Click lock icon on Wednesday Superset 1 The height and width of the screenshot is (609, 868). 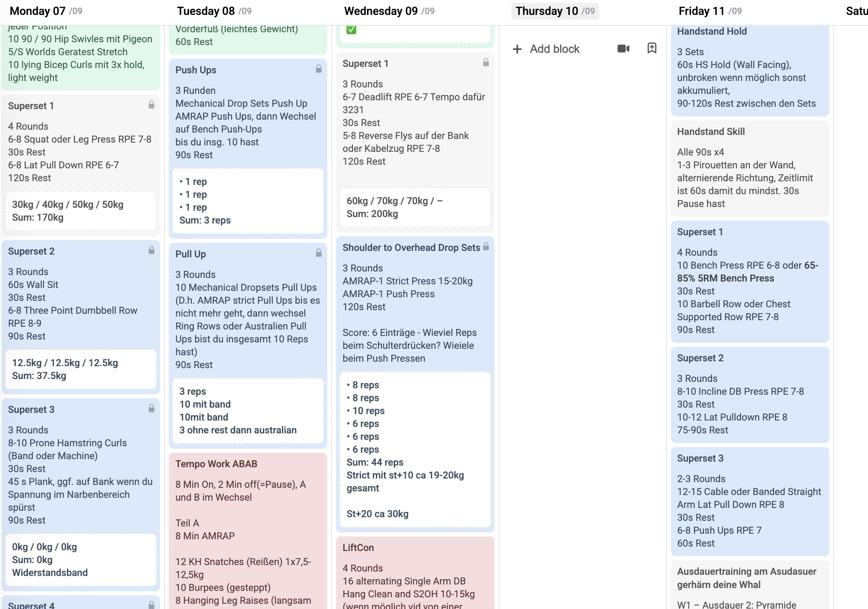tap(486, 62)
